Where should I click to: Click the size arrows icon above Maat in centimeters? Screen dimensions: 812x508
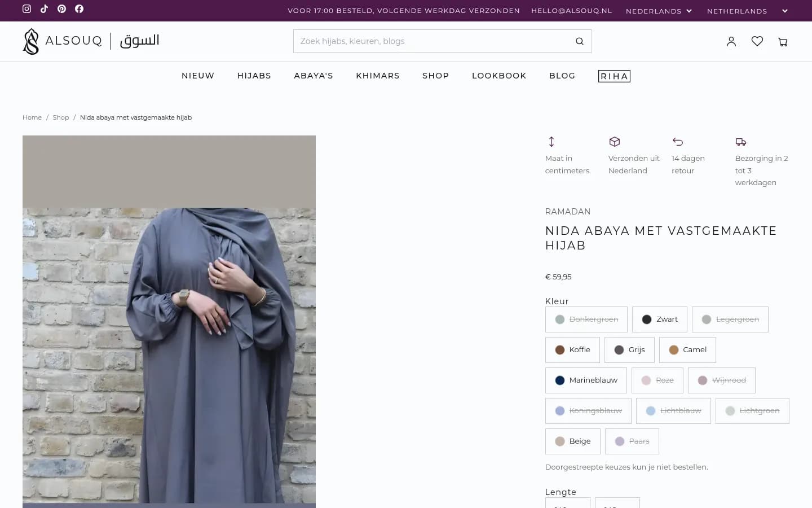pyautogui.click(x=551, y=142)
